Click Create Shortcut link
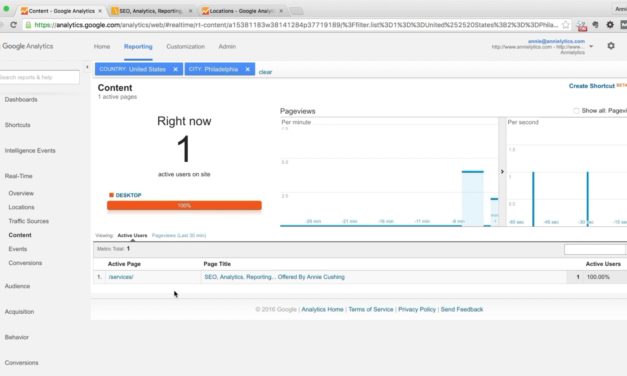 592,86
